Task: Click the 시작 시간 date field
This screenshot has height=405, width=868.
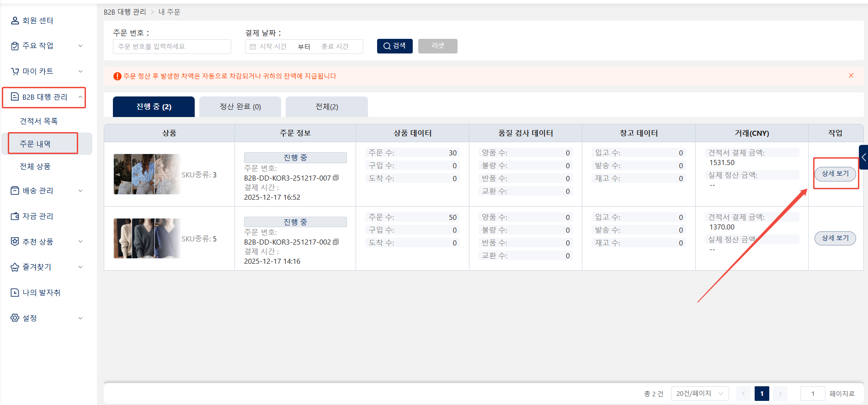Action: pyautogui.click(x=273, y=47)
